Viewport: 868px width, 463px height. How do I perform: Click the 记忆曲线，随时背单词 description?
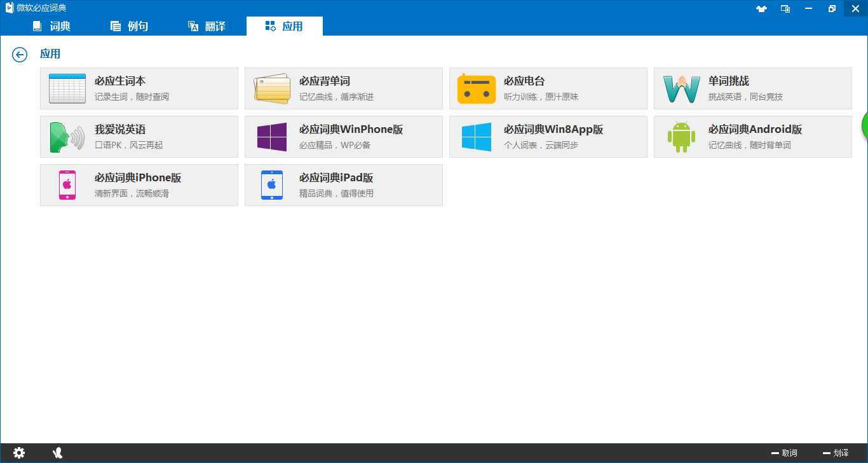[750, 145]
